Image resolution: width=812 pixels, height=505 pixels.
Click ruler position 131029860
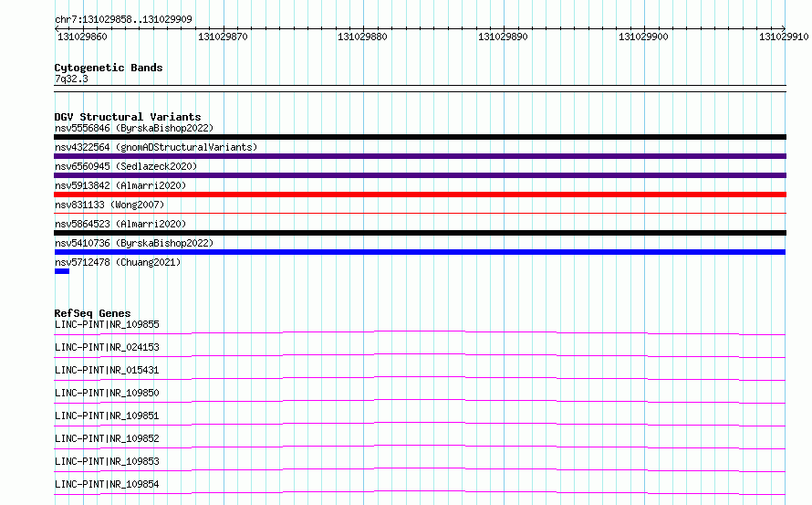[x=82, y=37]
